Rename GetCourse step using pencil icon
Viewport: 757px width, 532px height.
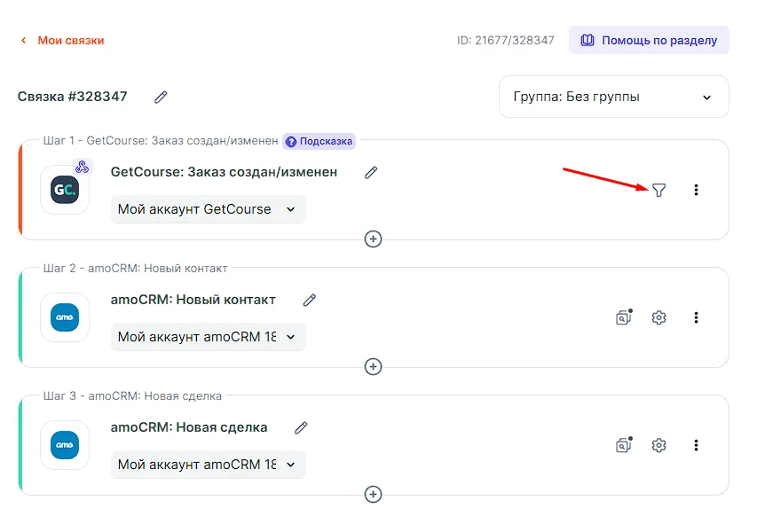[x=371, y=172]
